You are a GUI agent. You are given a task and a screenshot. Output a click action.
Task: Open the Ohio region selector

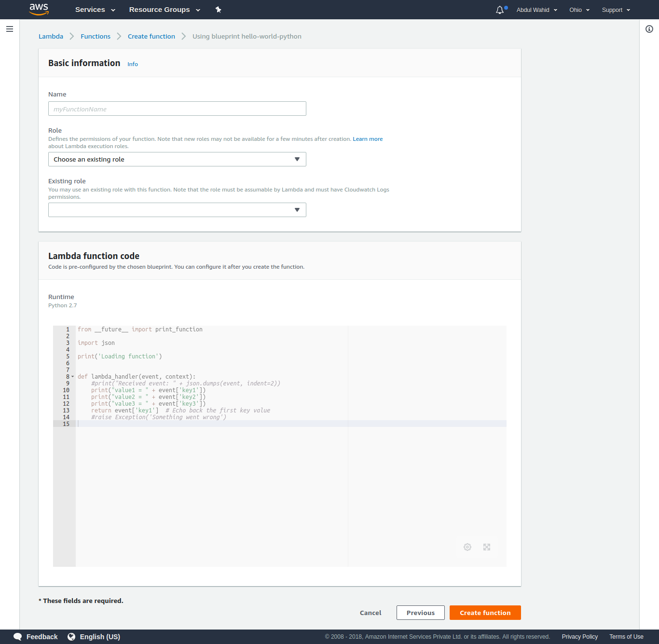579,10
